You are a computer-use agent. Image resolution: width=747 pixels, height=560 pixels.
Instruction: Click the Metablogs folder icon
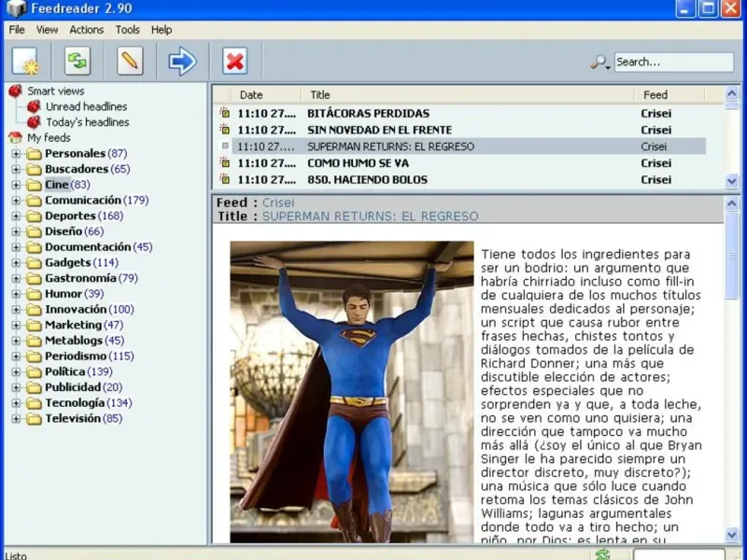click(34, 341)
